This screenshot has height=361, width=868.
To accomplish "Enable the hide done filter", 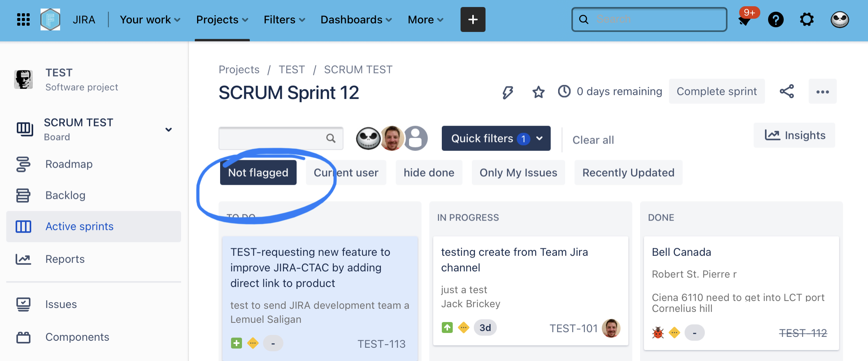I will point(429,172).
